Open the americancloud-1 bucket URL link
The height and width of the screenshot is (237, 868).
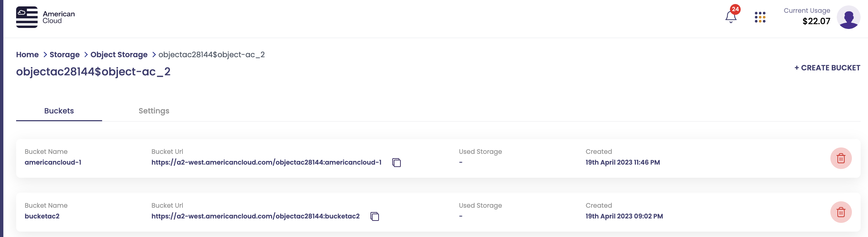(x=266, y=162)
